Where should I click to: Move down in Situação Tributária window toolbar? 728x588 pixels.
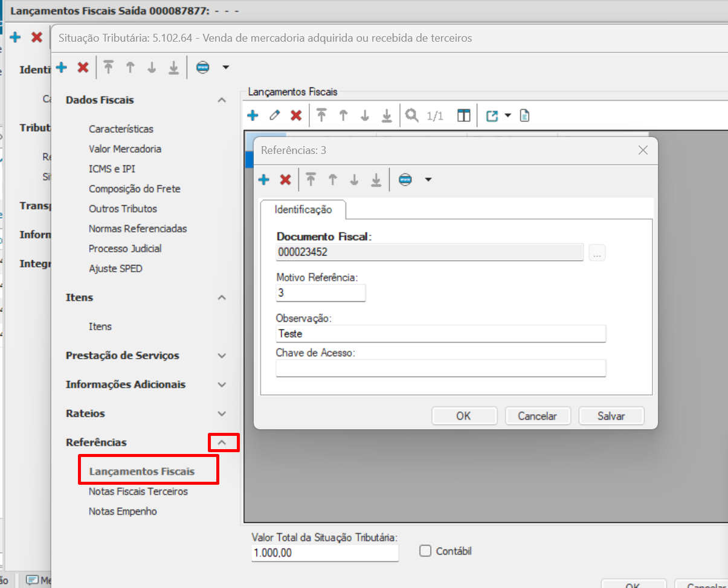click(152, 68)
